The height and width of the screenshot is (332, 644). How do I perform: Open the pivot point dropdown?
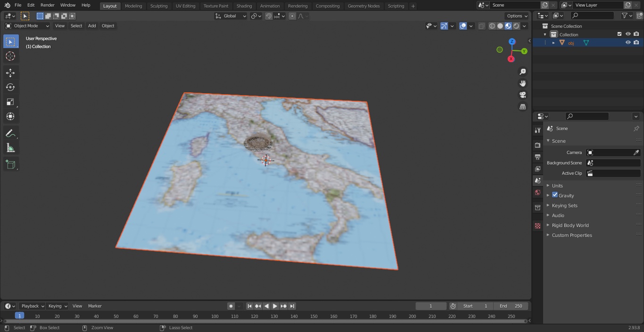tap(256, 16)
